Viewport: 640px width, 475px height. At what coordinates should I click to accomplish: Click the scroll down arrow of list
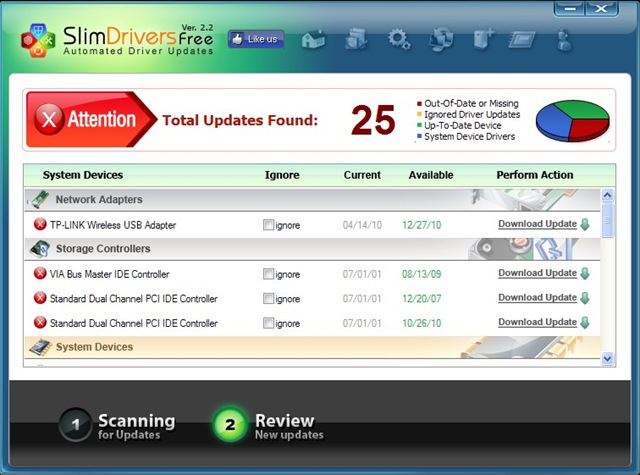coord(607,358)
